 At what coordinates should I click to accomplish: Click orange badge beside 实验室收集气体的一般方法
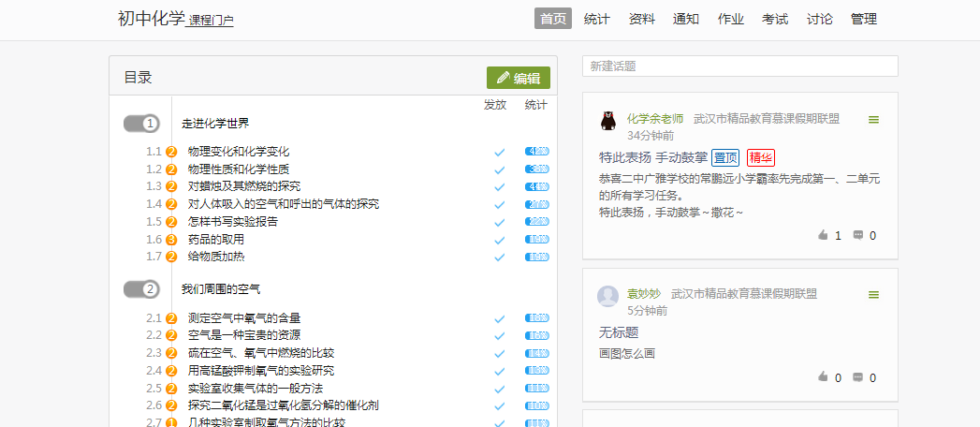(x=172, y=389)
